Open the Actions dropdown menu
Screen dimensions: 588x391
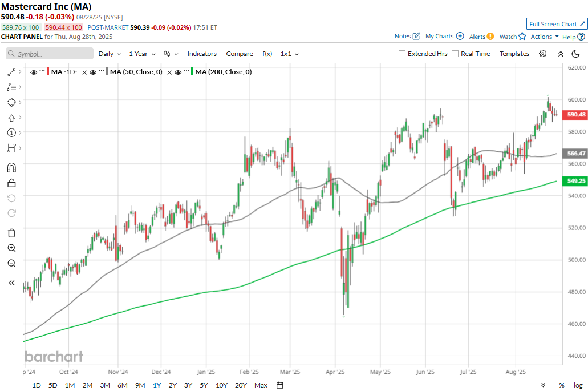[545, 37]
